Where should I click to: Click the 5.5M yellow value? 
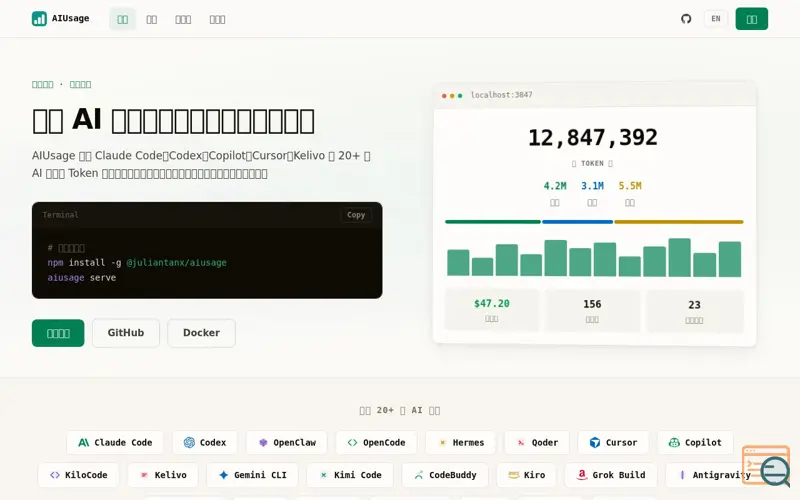[x=630, y=186]
